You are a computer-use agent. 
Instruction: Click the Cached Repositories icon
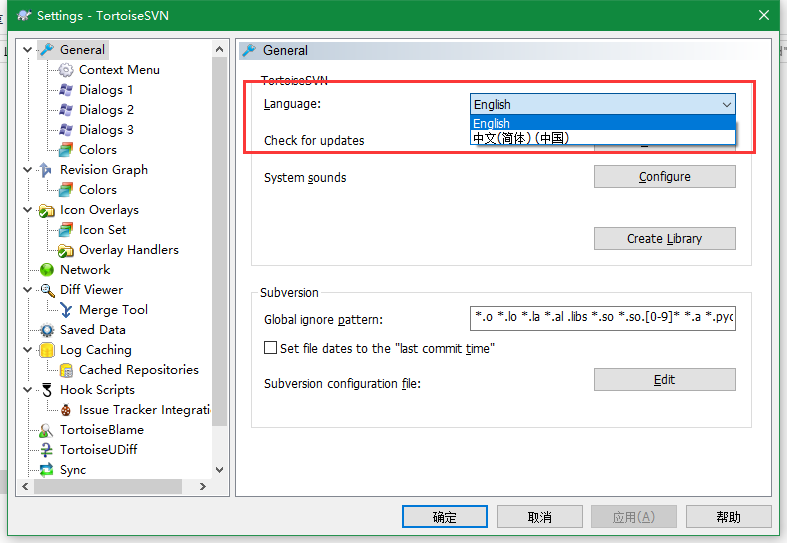coord(66,370)
